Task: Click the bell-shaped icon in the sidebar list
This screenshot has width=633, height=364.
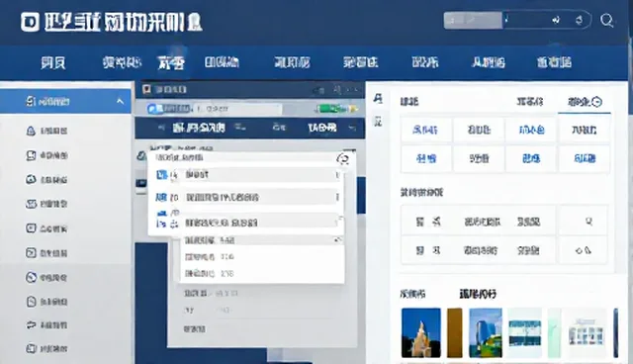Action: click(x=31, y=131)
